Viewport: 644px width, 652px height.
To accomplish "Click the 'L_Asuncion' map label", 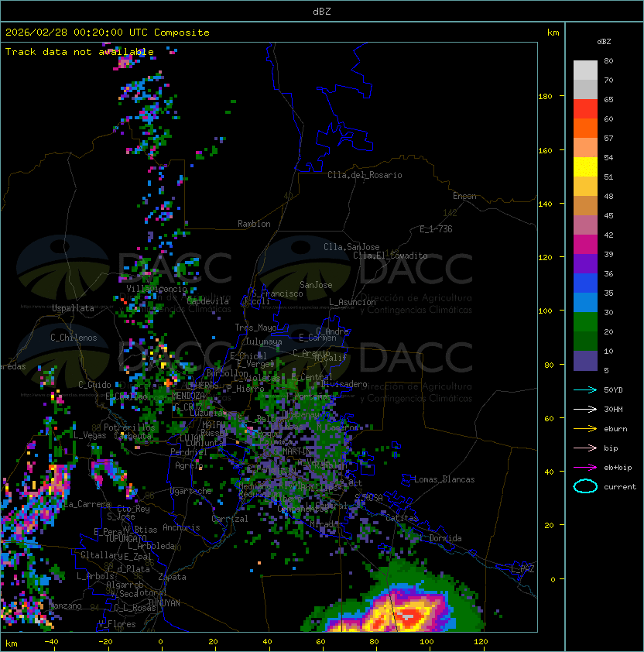I will tap(352, 302).
